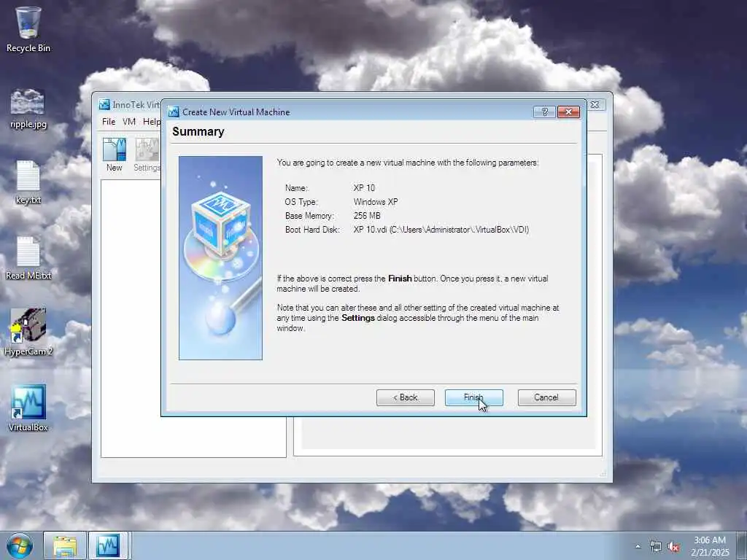Select the Recycle Bin desktop icon

click(28, 29)
